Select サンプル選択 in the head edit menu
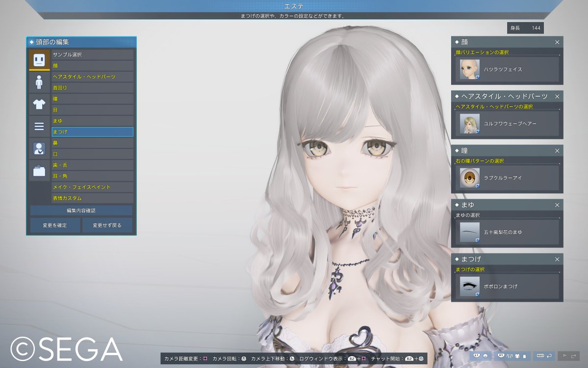 pos(93,54)
